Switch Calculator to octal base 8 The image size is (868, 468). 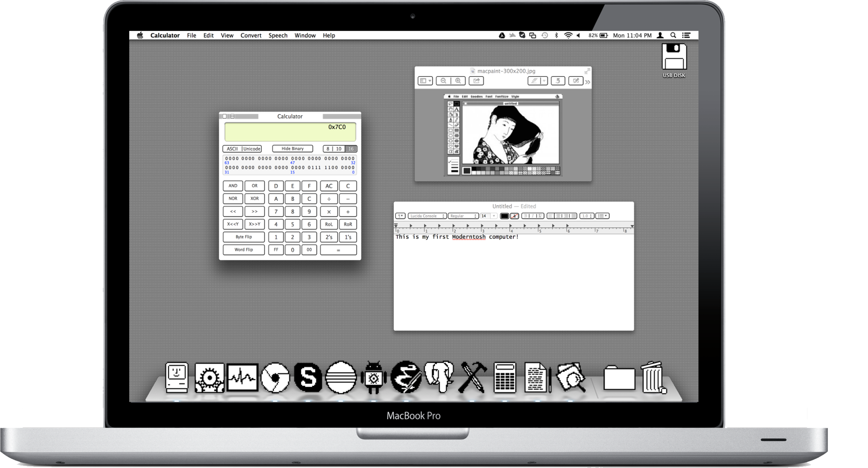(x=328, y=149)
